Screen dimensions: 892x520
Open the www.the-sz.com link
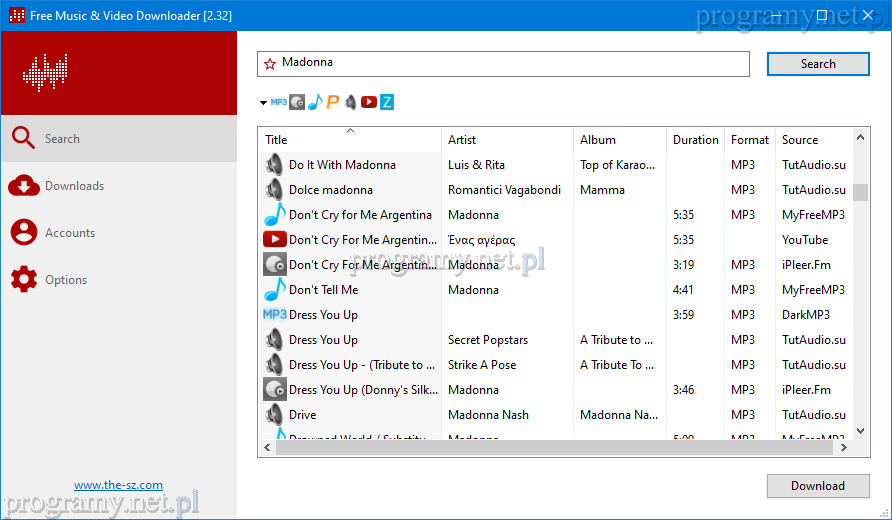(x=118, y=485)
